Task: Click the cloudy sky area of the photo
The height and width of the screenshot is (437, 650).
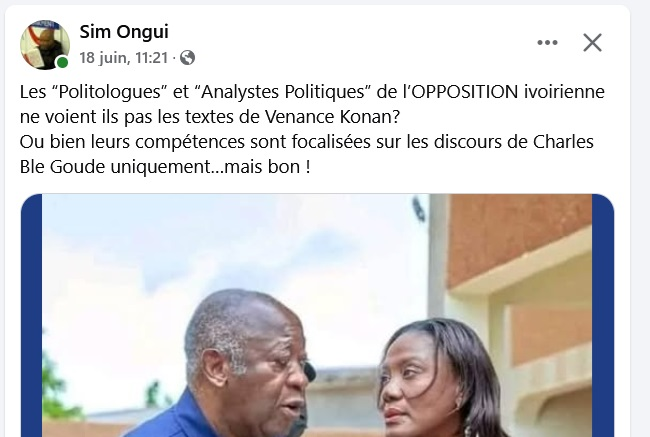Action: 232,249
